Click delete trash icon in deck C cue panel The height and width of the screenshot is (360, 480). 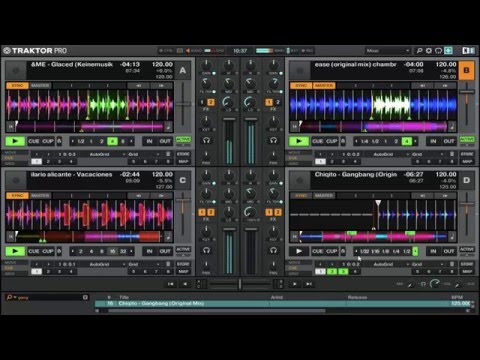(x=168, y=264)
